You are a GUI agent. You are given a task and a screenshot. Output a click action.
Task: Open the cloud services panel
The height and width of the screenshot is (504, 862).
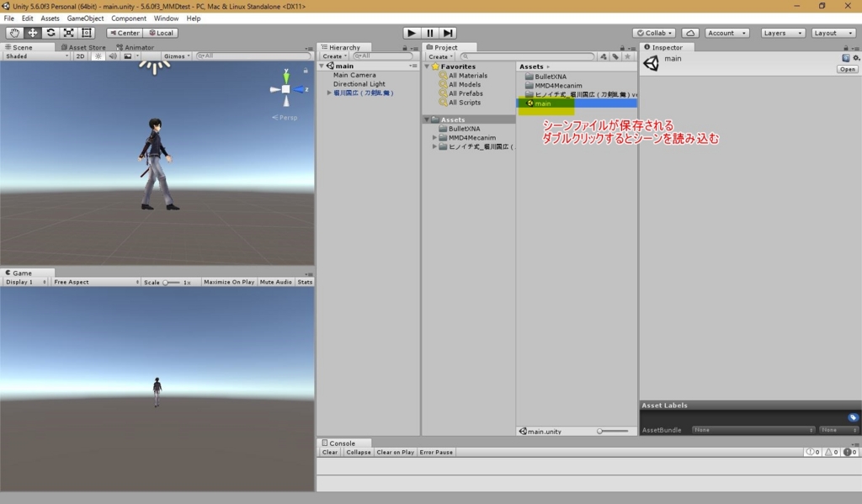(x=690, y=33)
